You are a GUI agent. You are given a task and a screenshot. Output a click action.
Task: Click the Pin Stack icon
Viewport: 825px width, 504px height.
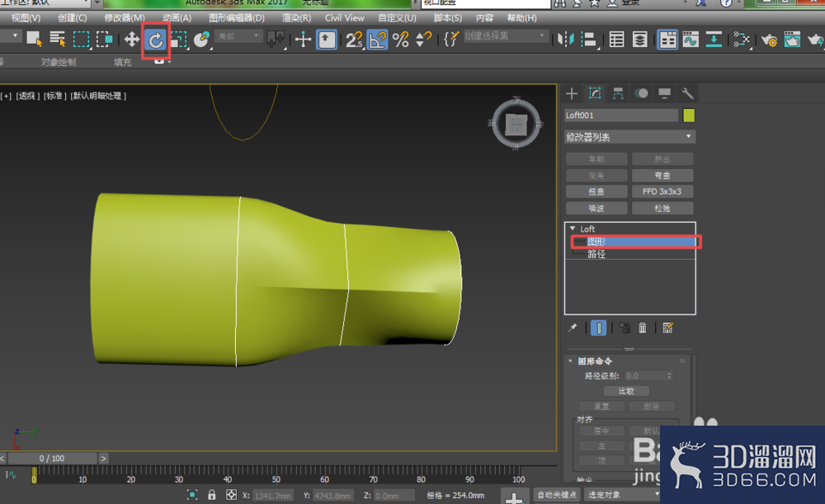(573, 327)
